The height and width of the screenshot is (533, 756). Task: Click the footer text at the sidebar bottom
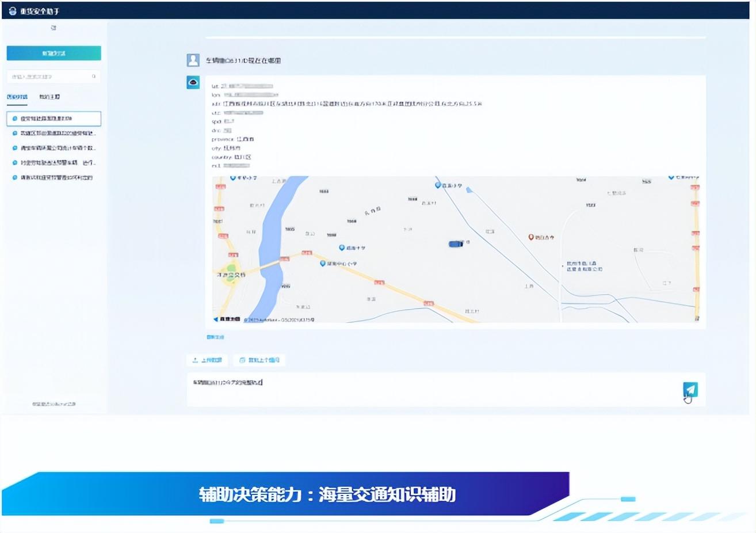[54, 404]
